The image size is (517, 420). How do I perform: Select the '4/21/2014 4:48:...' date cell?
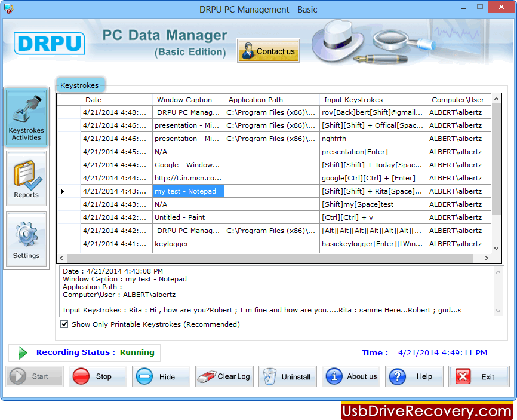117,112
